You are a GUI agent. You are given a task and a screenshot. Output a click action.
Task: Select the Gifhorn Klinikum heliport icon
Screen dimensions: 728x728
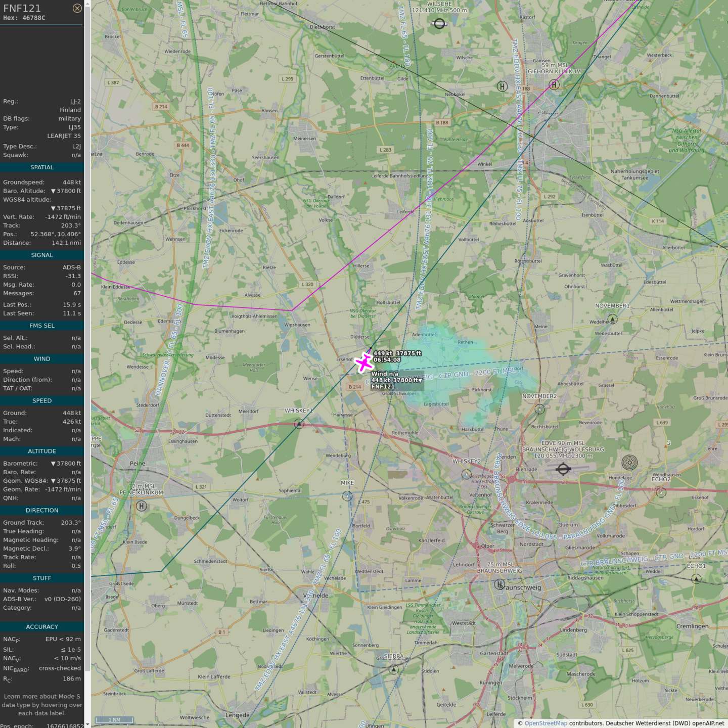[x=554, y=84]
